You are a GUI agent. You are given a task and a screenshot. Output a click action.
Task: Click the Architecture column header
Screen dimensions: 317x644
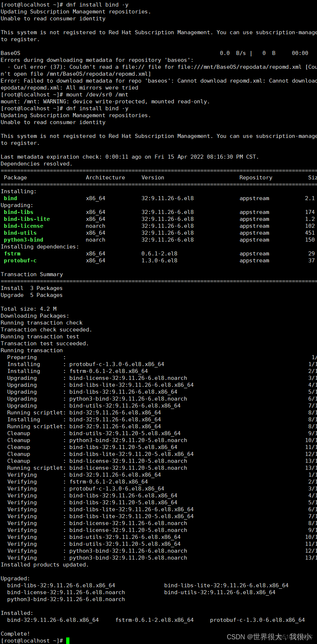(x=105, y=178)
